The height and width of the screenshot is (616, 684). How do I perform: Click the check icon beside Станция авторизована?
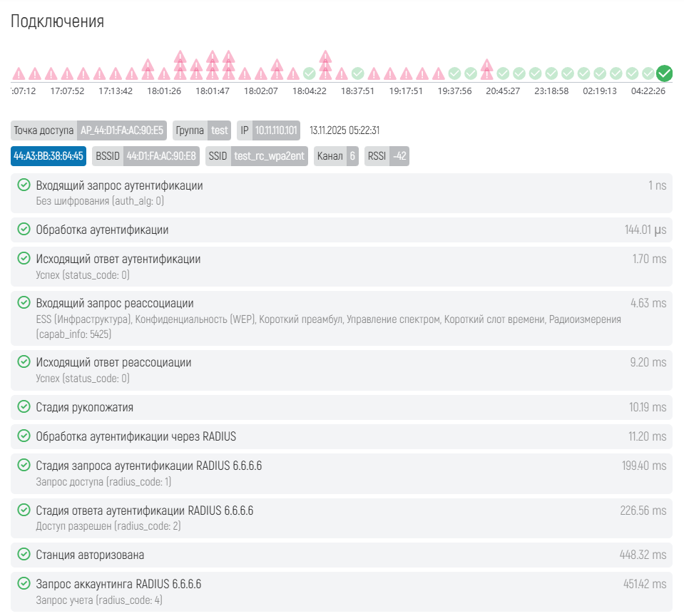(x=24, y=554)
